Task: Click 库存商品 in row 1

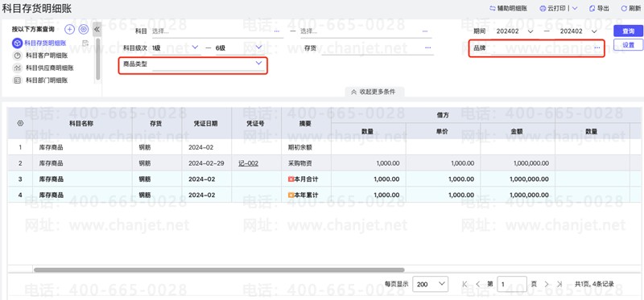Action: (51, 147)
